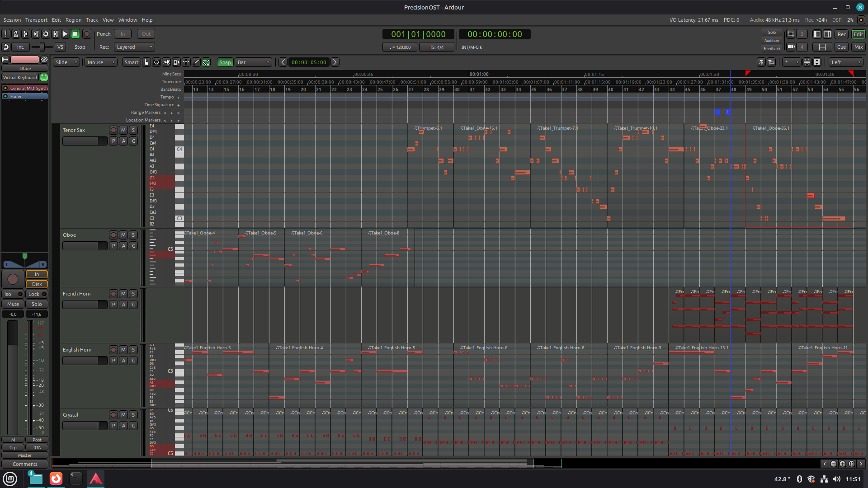Open Ardour from the taskbar

click(95, 479)
